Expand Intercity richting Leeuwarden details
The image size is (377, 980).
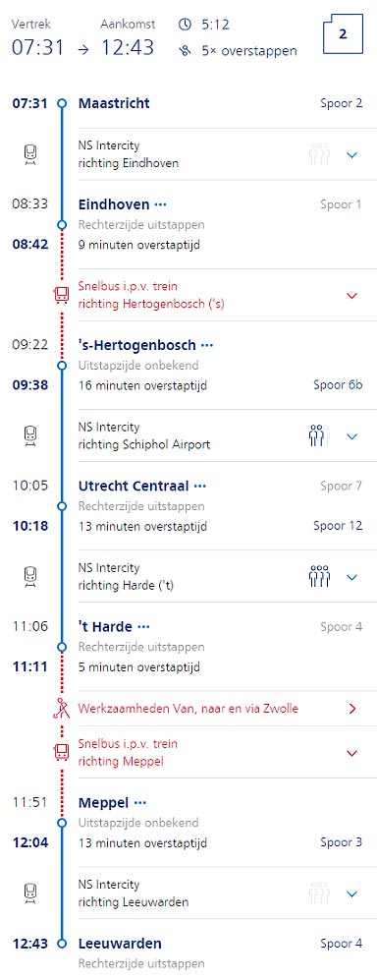352,894
